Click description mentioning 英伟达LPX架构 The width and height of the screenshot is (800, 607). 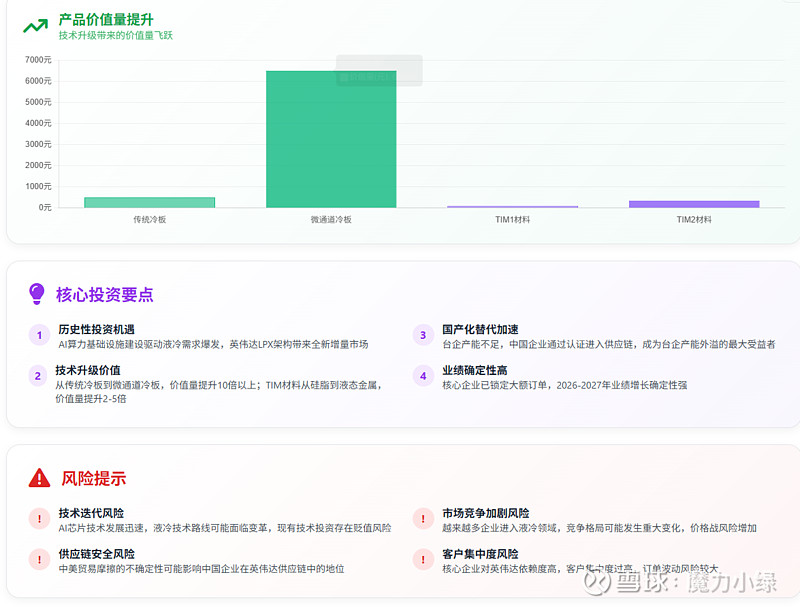click(213, 344)
